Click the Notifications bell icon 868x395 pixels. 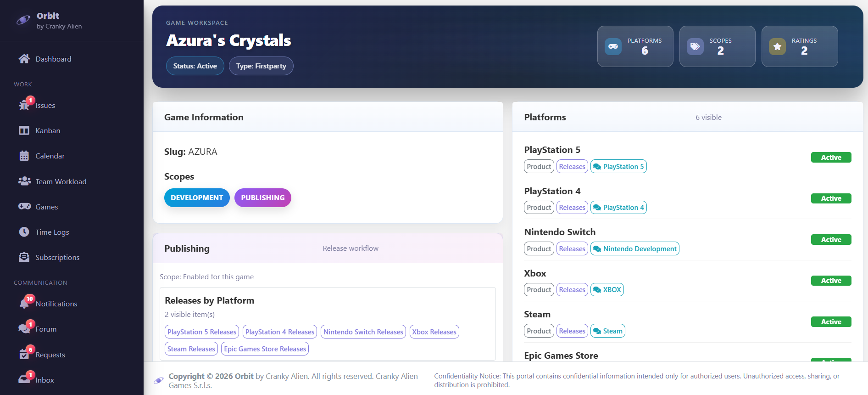click(x=24, y=304)
